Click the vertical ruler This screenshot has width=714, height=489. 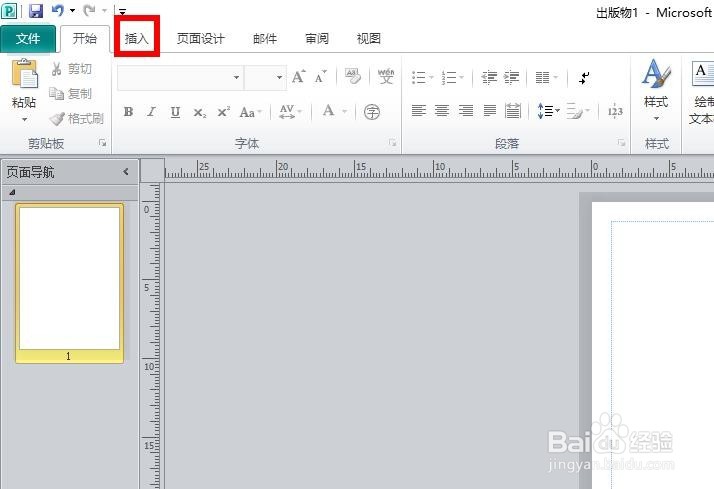tap(153, 336)
